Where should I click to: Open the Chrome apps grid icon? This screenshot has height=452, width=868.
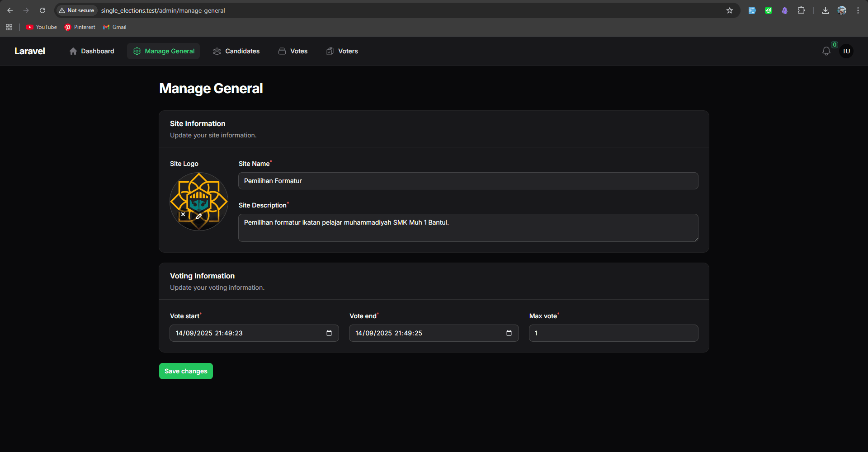tap(9, 27)
